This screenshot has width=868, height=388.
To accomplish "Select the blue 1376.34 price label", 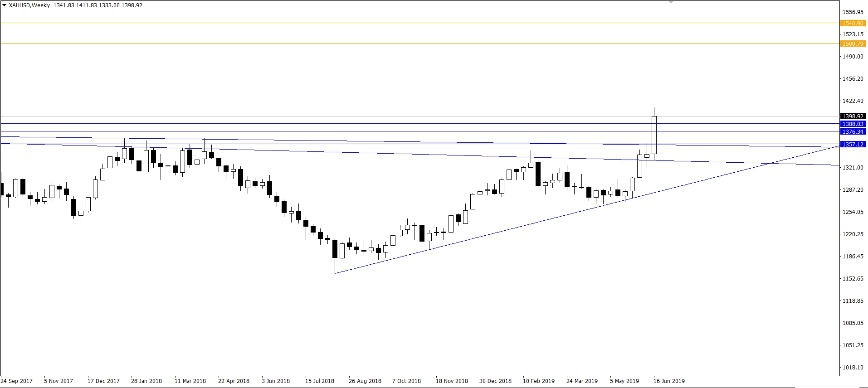I will [852, 131].
